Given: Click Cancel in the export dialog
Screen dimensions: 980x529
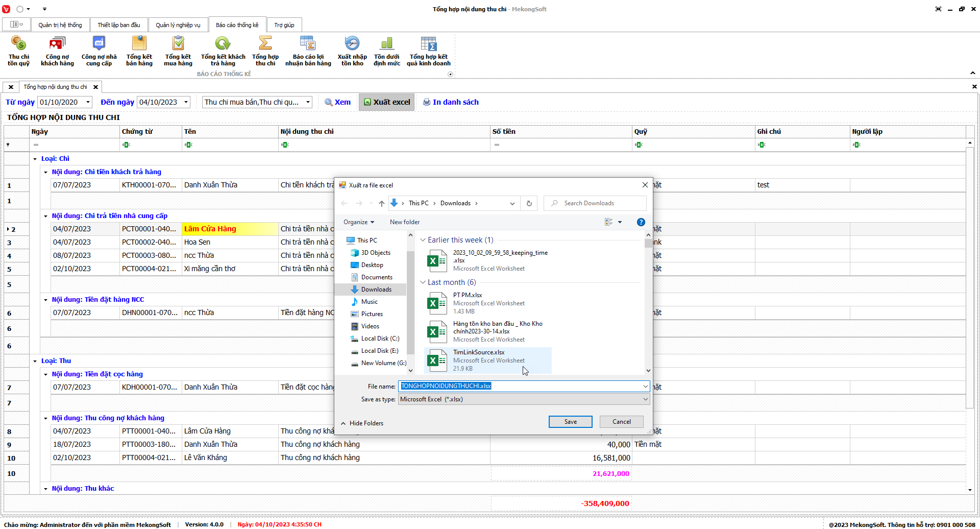Looking at the screenshot, I should [x=621, y=422].
